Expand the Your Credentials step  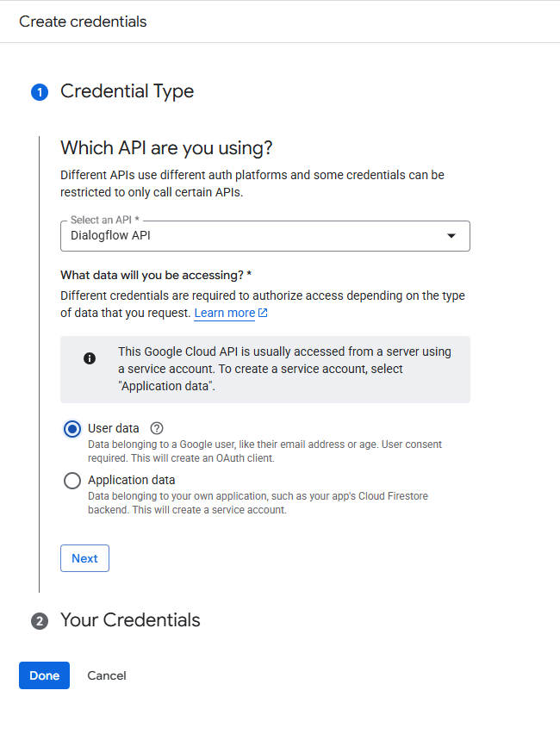(130, 619)
